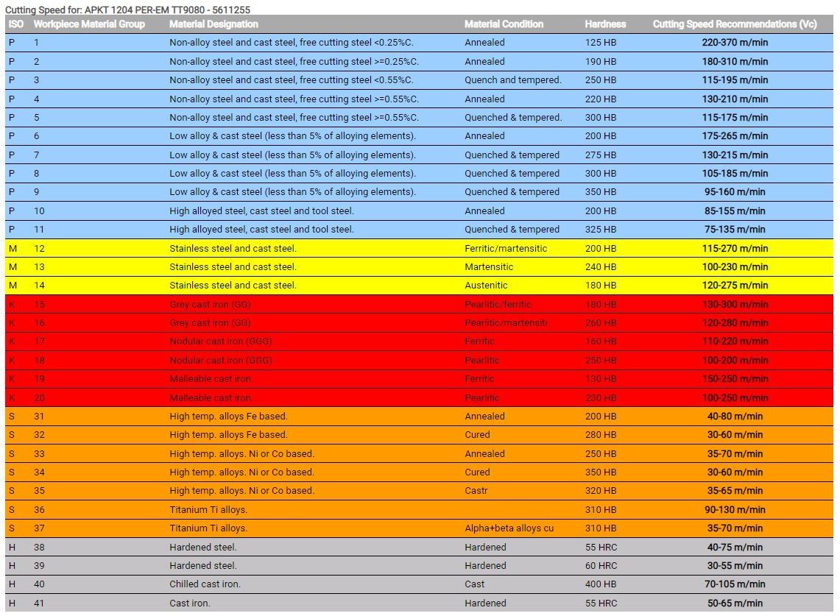
Task: Select the 90-130 m/min speed value
Action: click(x=734, y=509)
